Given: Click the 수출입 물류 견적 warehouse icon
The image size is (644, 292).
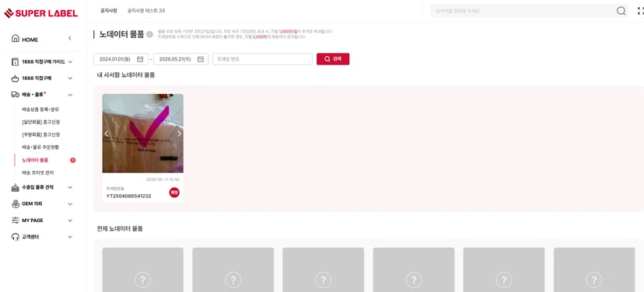Looking at the screenshot, I should (x=16, y=187).
